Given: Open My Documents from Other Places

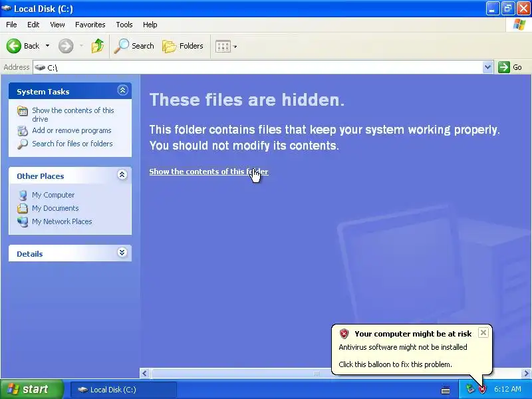Looking at the screenshot, I should click(55, 208).
